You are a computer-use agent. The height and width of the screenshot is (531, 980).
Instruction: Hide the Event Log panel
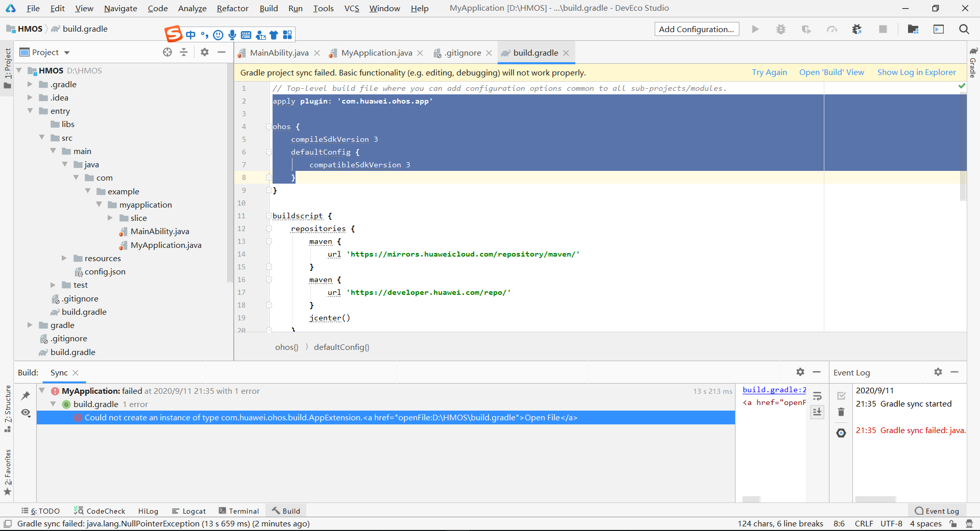click(954, 372)
